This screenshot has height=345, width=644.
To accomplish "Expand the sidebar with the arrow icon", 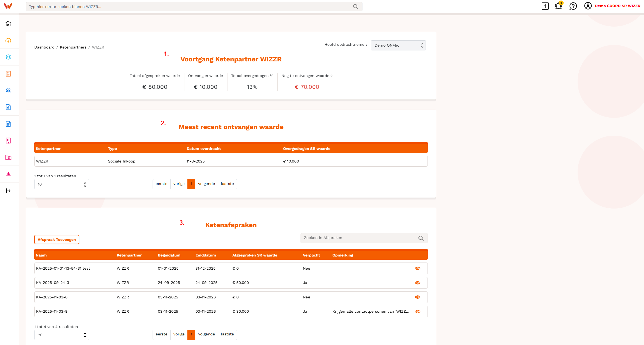I will (x=8, y=191).
